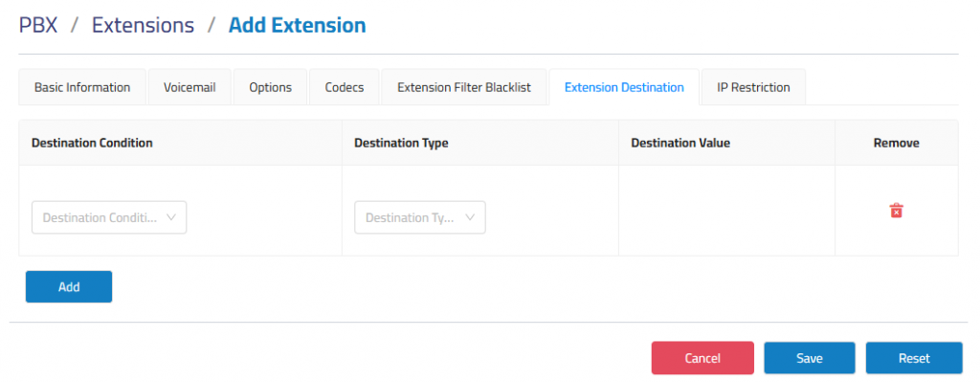Viewport: 980px width, 382px height.
Task: Select the Destination Condition combo box
Action: [x=109, y=217]
